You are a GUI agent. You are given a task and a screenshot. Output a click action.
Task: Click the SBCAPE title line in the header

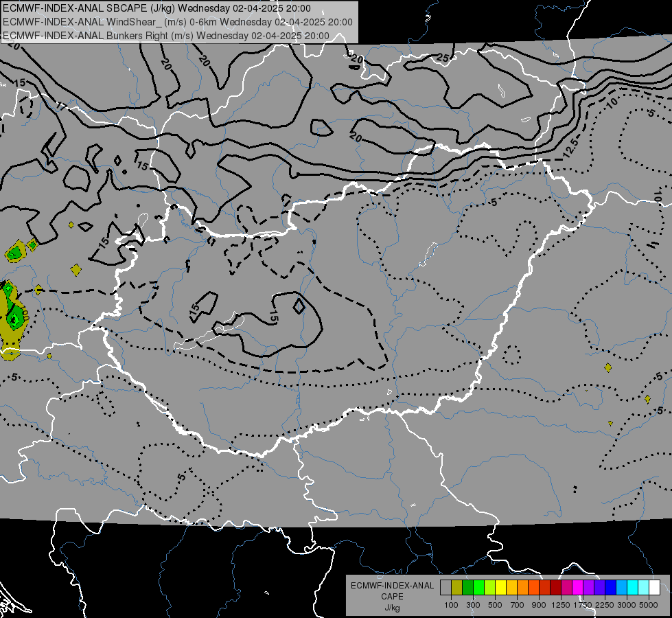click(157, 8)
